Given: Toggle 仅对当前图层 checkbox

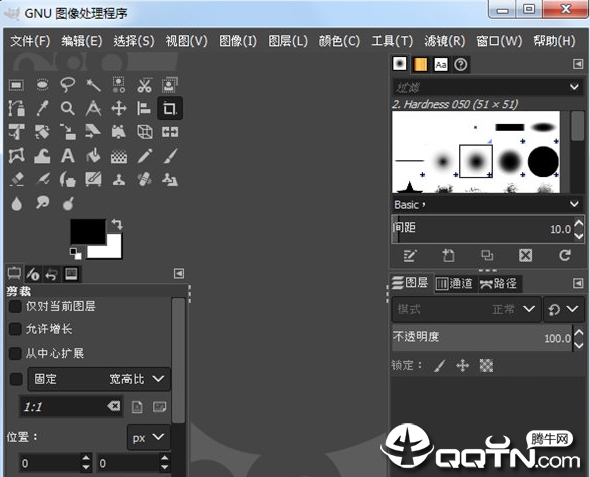Looking at the screenshot, I should 15,306.
